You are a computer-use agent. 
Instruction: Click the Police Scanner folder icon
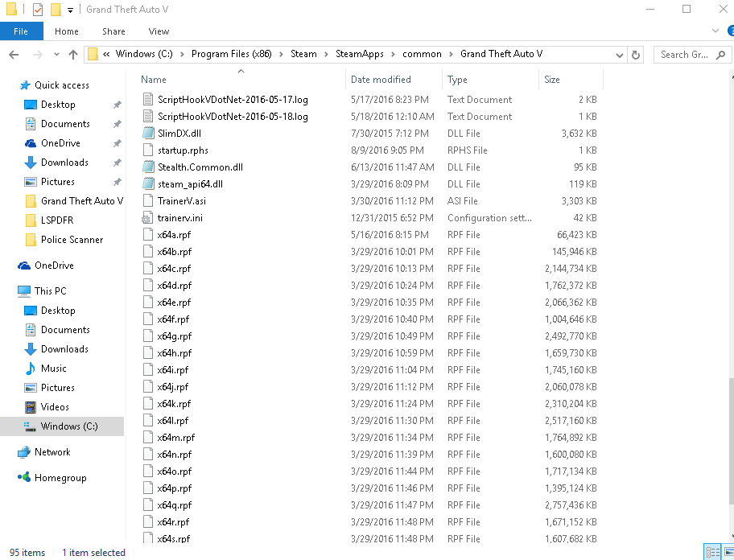(x=31, y=240)
